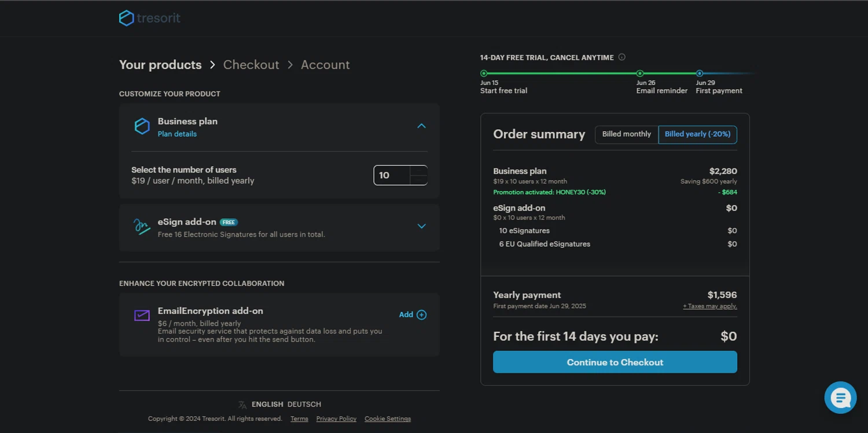Click 'For the first 14 days you pay:' text
The image size is (868, 433).
[x=576, y=337]
